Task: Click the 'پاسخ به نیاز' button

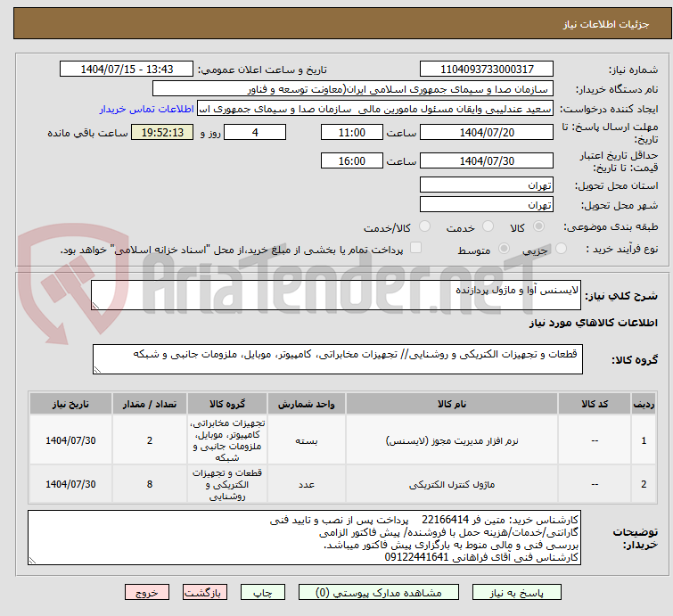Action: pos(516,593)
